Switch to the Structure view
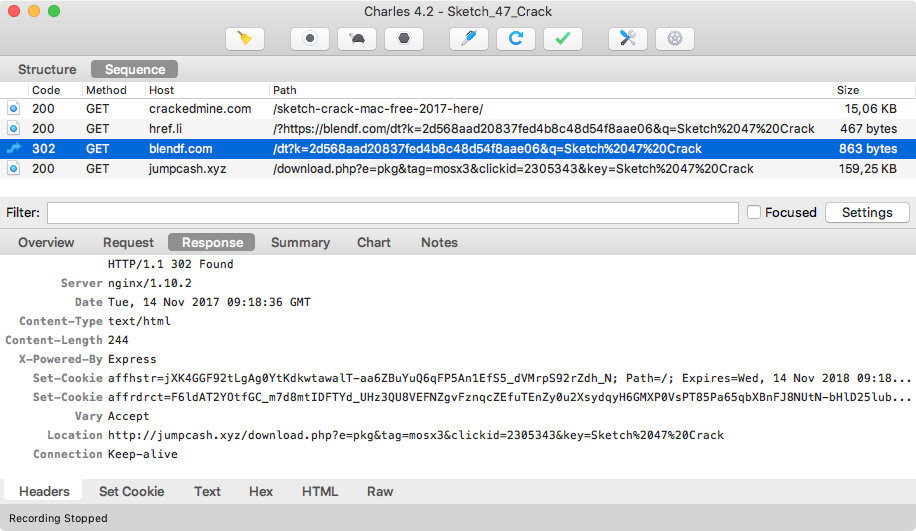Image resolution: width=916 pixels, height=531 pixels. click(x=47, y=69)
